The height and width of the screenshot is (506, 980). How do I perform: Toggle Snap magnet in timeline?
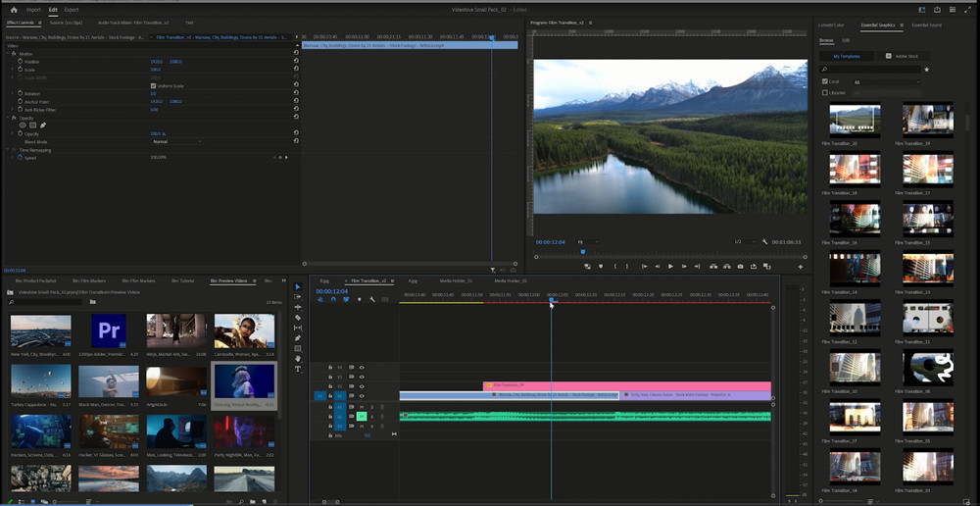pyautogui.click(x=333, y=300)
